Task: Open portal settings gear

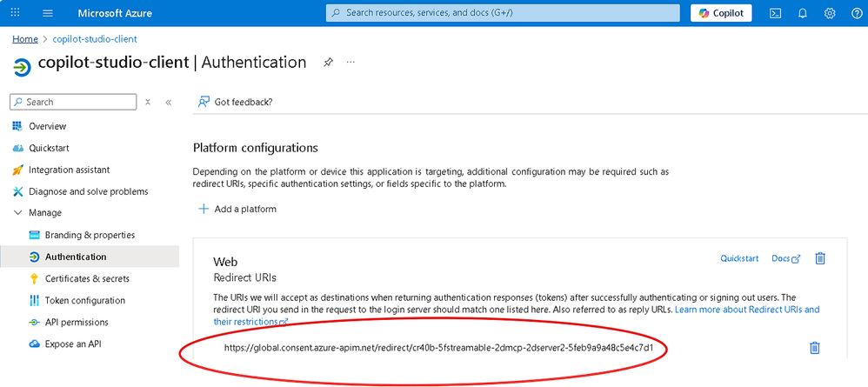Action: tap(829, 13)
